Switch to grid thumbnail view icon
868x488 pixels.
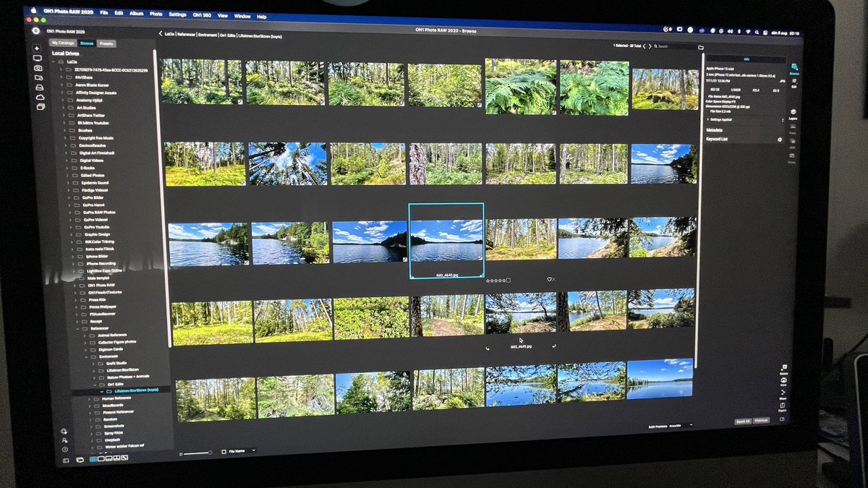point(93,458)
